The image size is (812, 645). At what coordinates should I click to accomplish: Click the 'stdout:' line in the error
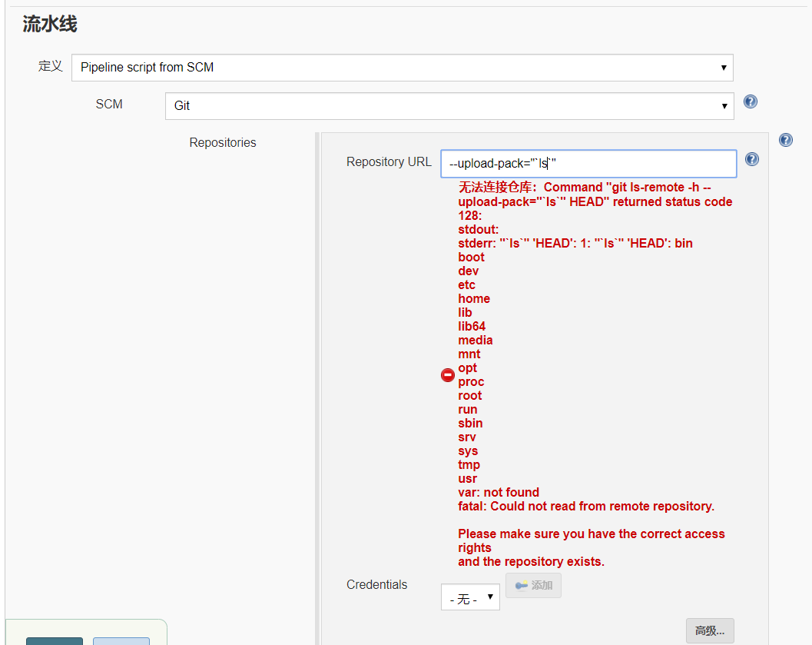tap(479, 230)
